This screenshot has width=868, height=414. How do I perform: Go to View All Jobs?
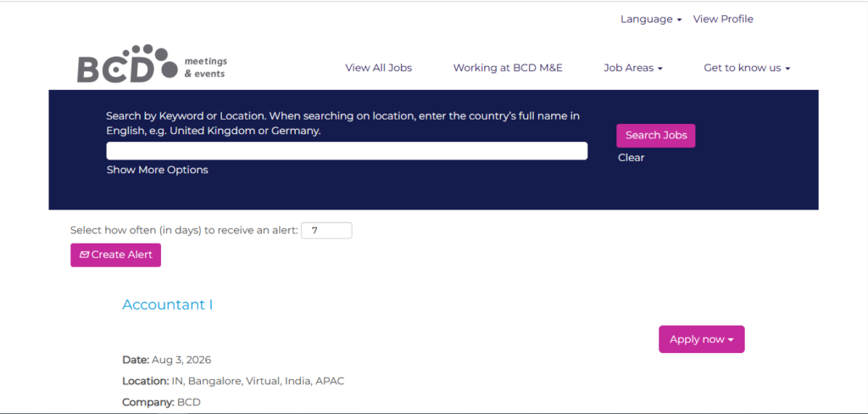(379, 68)
